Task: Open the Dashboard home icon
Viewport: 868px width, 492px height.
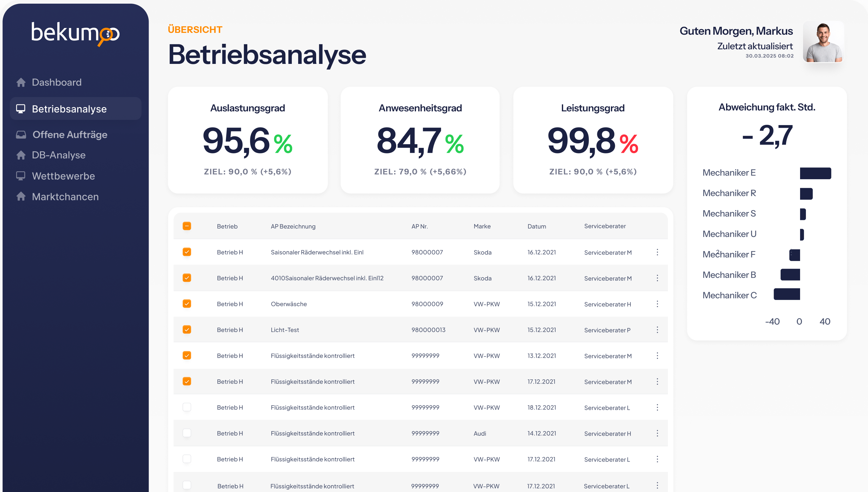Action: [x=21, y=82]
